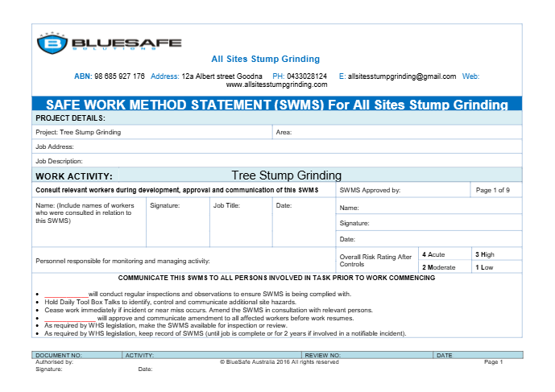Click the 'Hold Daily Tool Box Talks' bullet
This screenshot has height=392, width=555.
170,302
